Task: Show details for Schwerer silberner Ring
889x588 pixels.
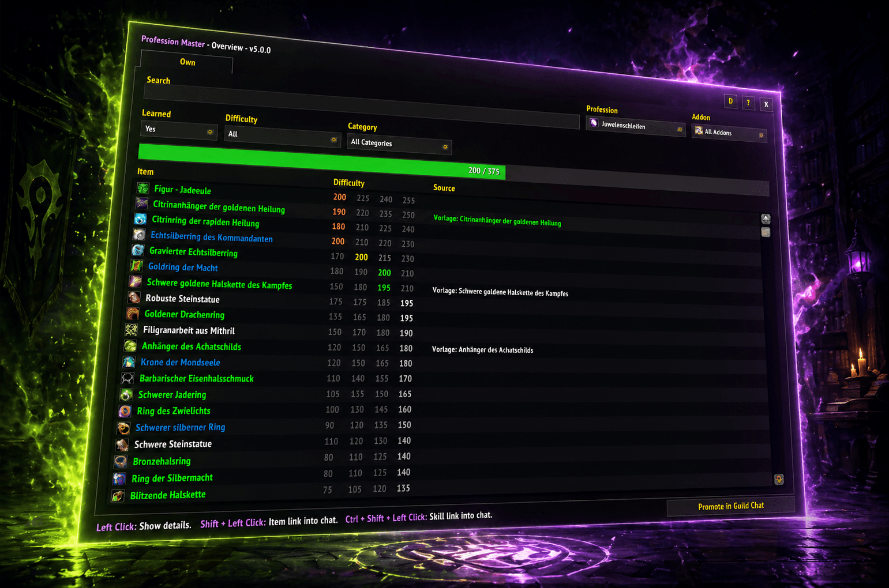Action: click(x=181, y=427)
